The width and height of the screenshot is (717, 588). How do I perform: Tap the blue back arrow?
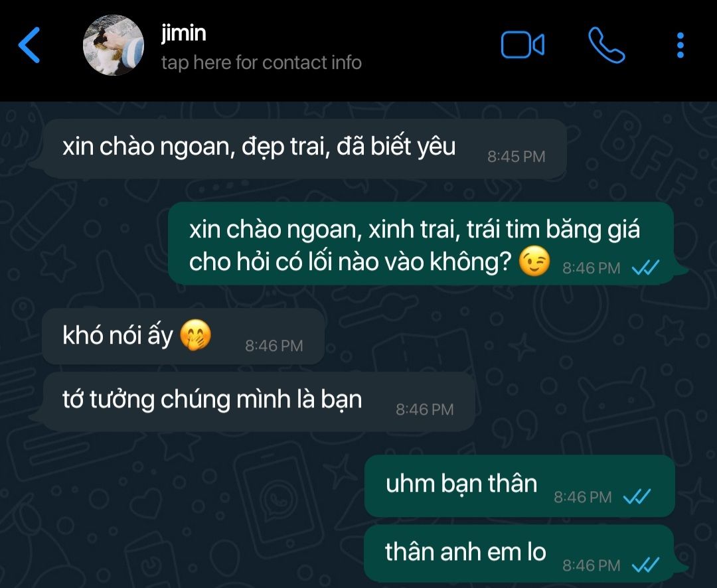point(29,45)
